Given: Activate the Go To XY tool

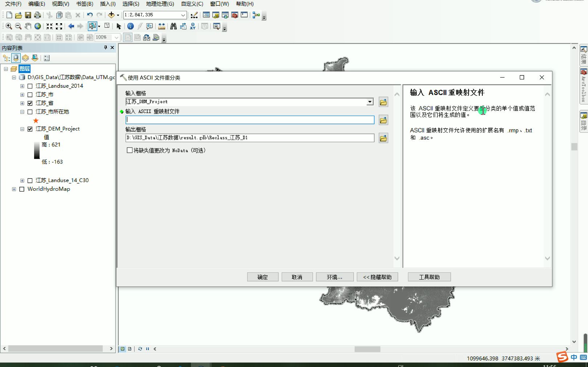Looking at the screenshot, I should 193,26.
